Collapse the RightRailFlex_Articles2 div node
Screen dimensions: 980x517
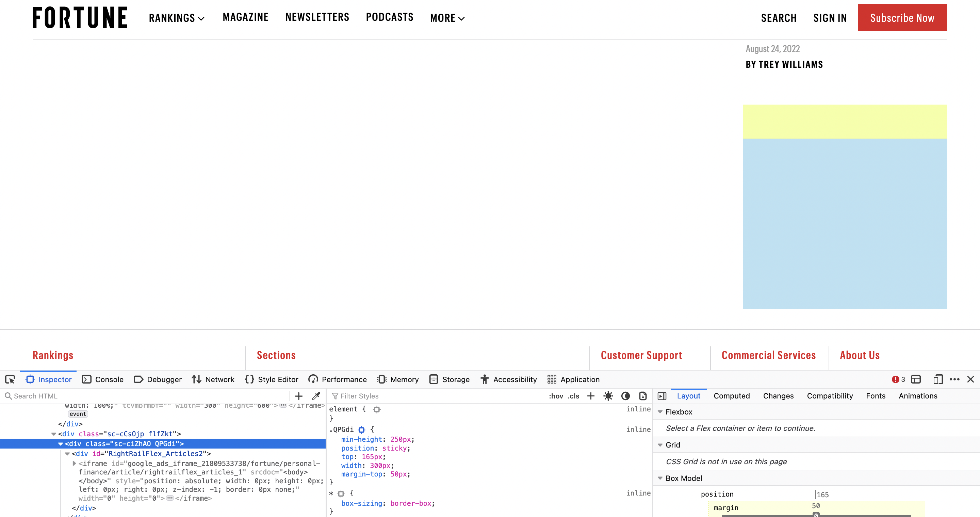click(x=67, y=454)
